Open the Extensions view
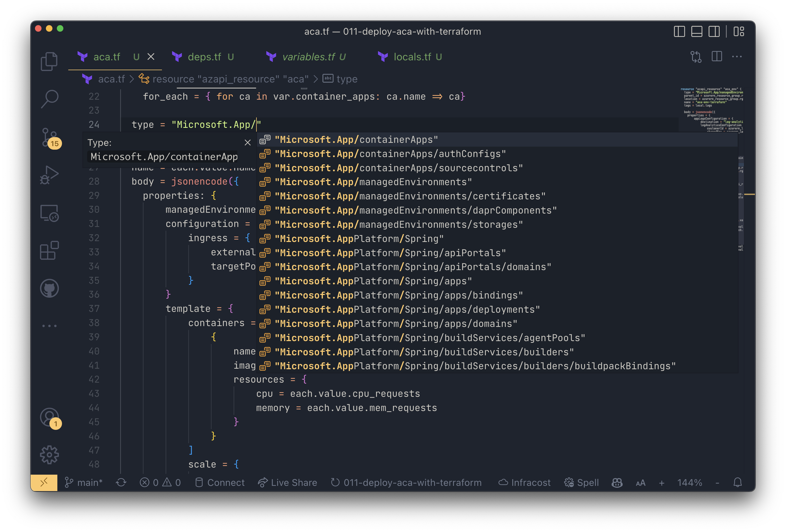Viewport: 786px width, 532px height. point(49,250)
